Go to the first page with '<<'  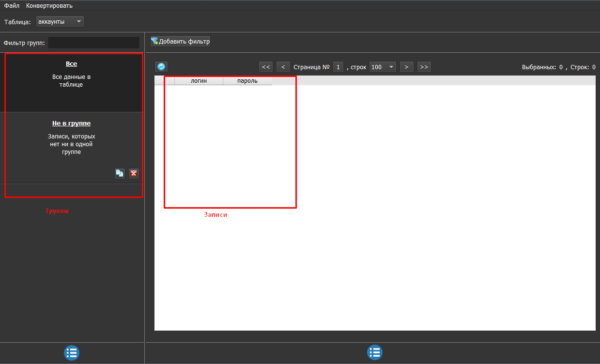[x=266, y=67]
